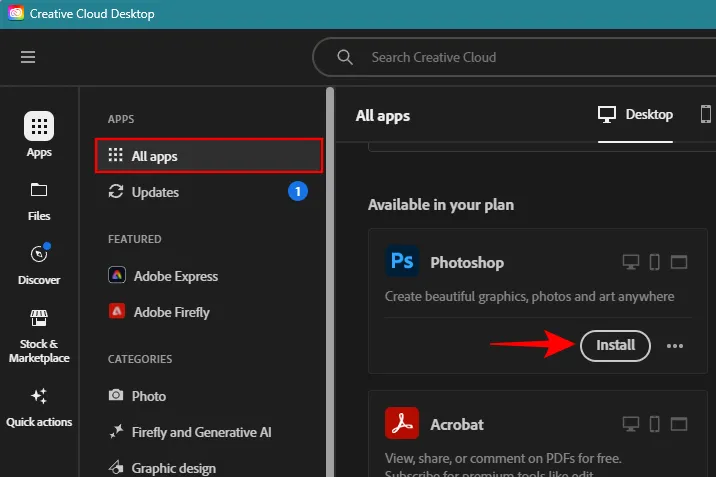Switch to the mobile device tab
This screenshot has width=716, height=477.
706,114
